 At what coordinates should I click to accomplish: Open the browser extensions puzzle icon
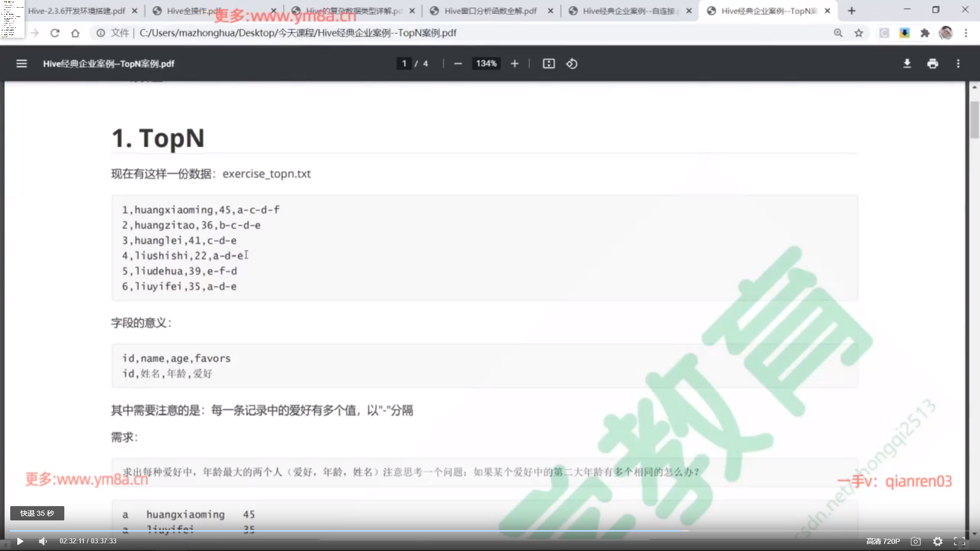tap(925, 33)
